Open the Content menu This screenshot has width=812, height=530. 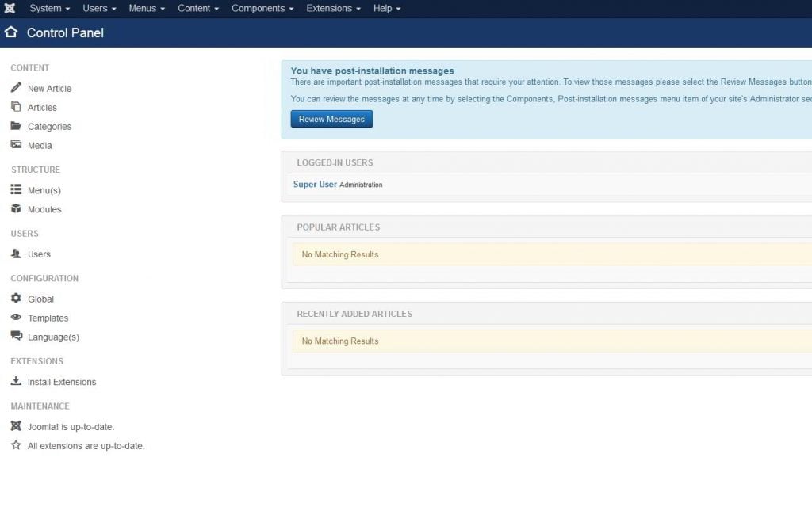coord(198,8)
